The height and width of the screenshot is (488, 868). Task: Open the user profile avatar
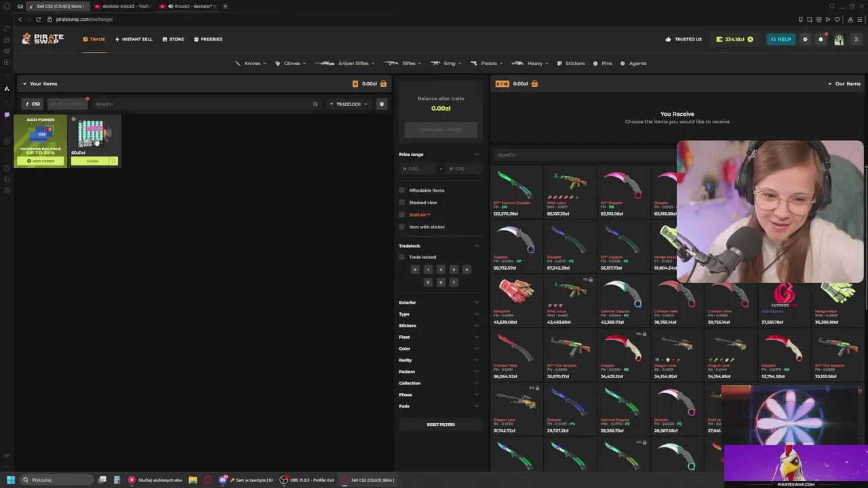coord(839,39)
